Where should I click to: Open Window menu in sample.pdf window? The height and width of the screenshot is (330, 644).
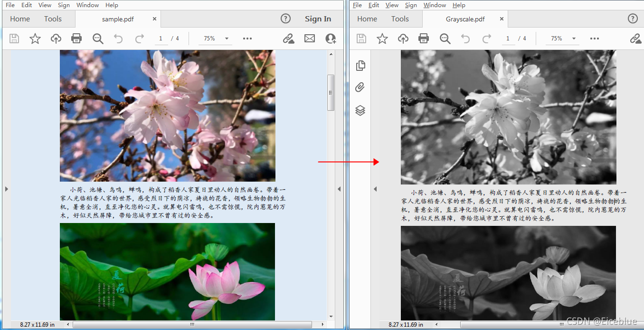pyautogui.click(x=87, y=5)
